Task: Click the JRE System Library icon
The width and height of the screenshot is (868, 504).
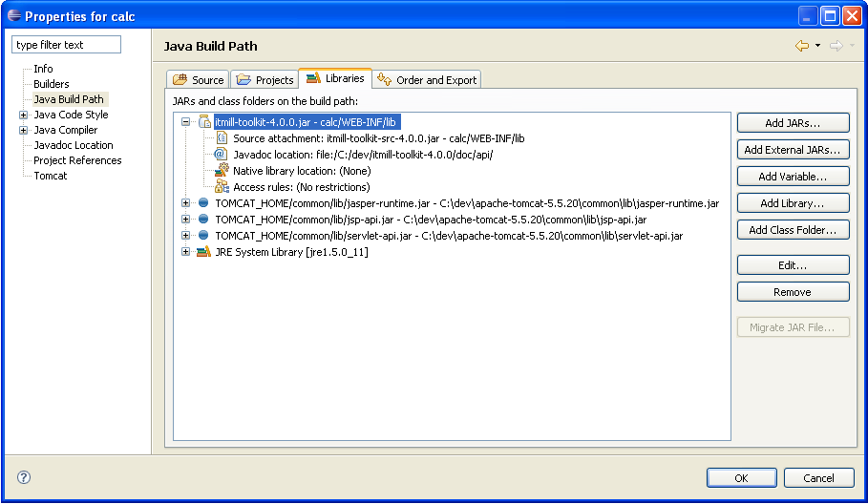Action: click(202, 252)
